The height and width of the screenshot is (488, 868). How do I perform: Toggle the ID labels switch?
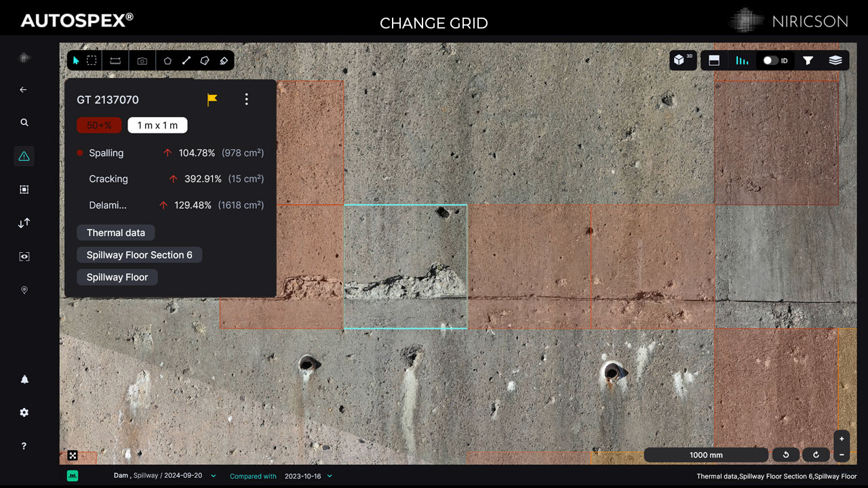coord(771,60)
